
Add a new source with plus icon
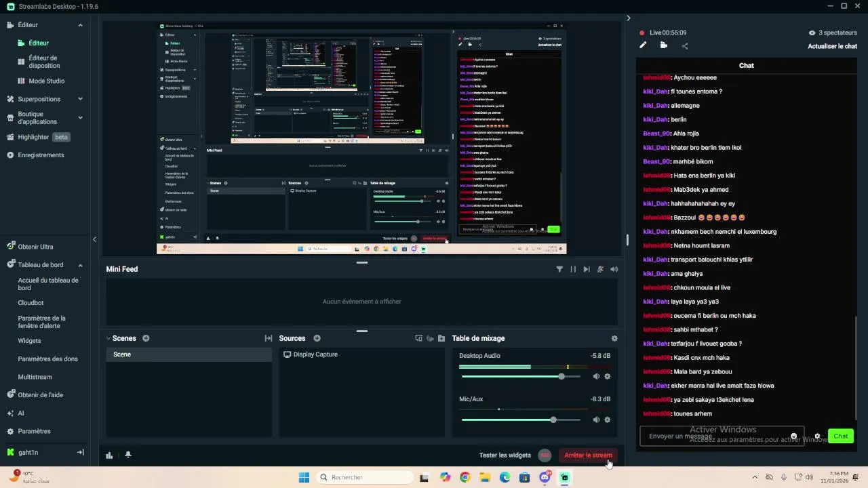(x=317, y=338)
